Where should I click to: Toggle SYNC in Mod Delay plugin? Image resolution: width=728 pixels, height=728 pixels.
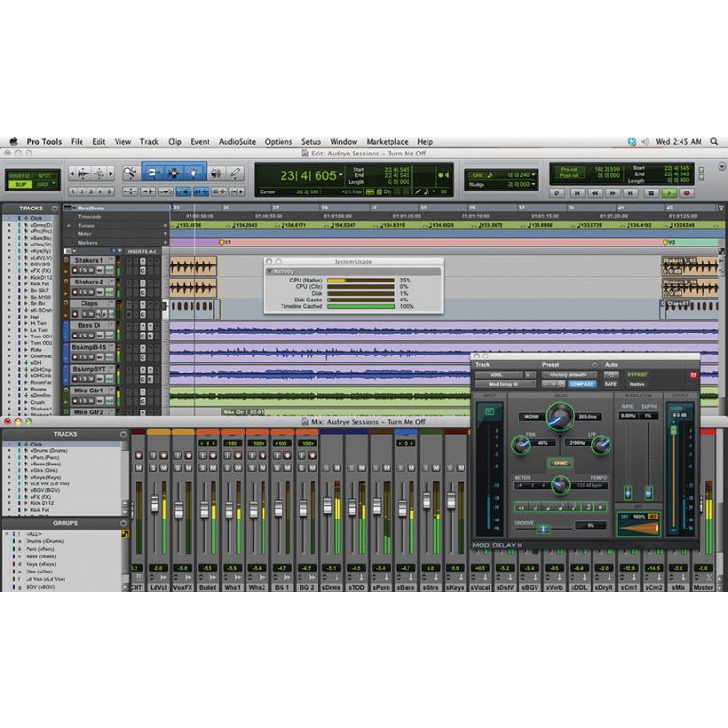[x=558, y=463]
